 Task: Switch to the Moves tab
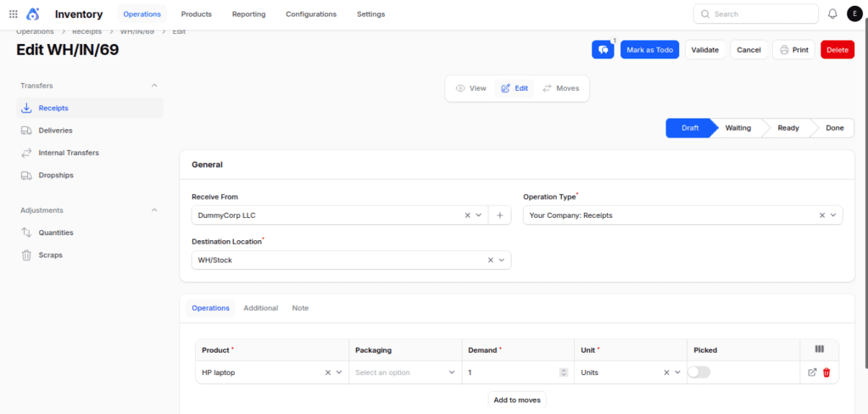[561, 88]
